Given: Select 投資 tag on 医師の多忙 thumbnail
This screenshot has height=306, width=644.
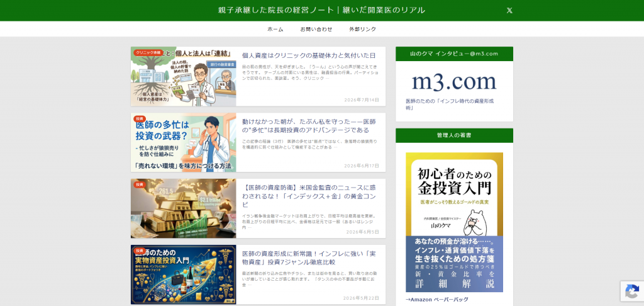Looking at the screenshot, I should [x=140, y=118].
